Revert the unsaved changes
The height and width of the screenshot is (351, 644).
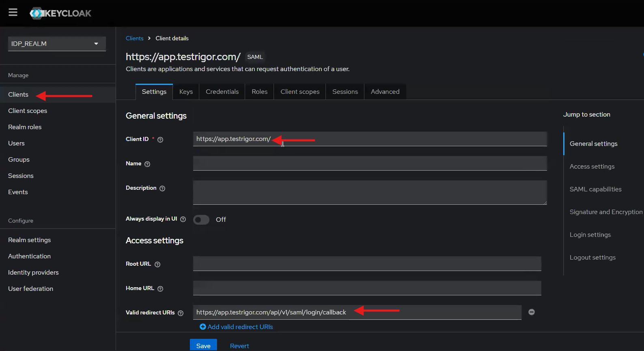pyautogui.click(x=239, y=346)
